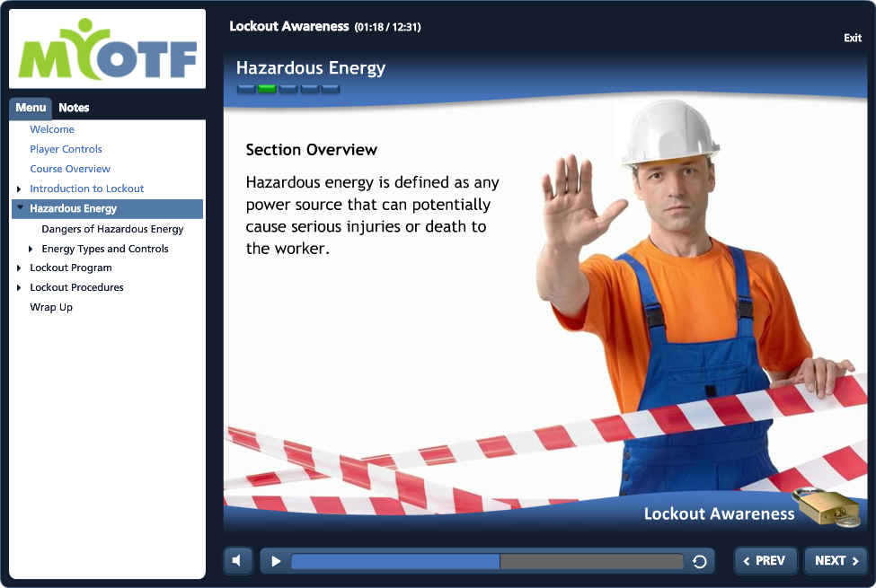Exit the course
Image resolution: width=876 pixels, height=588 pixels.
(x=853, y=38)
